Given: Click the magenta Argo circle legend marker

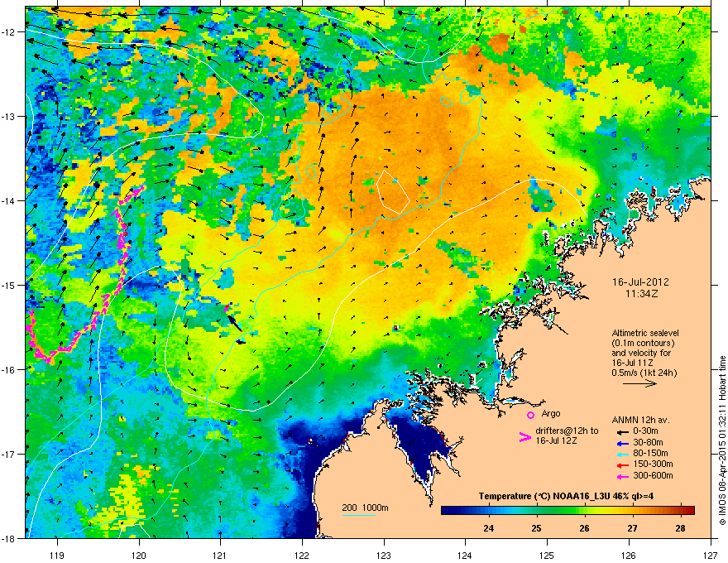Looking at the screenshot, I should point(530,415).
